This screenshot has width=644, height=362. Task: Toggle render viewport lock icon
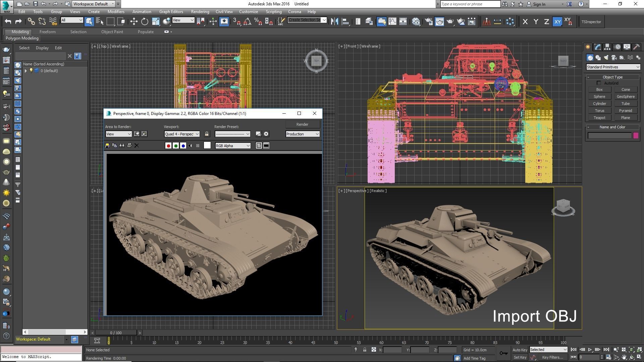click(x=207, y=134)
